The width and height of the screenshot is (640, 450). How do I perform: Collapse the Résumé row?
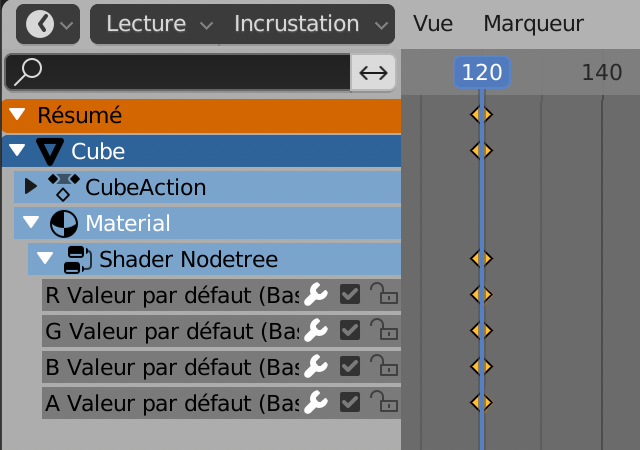(x=16, y=115)
